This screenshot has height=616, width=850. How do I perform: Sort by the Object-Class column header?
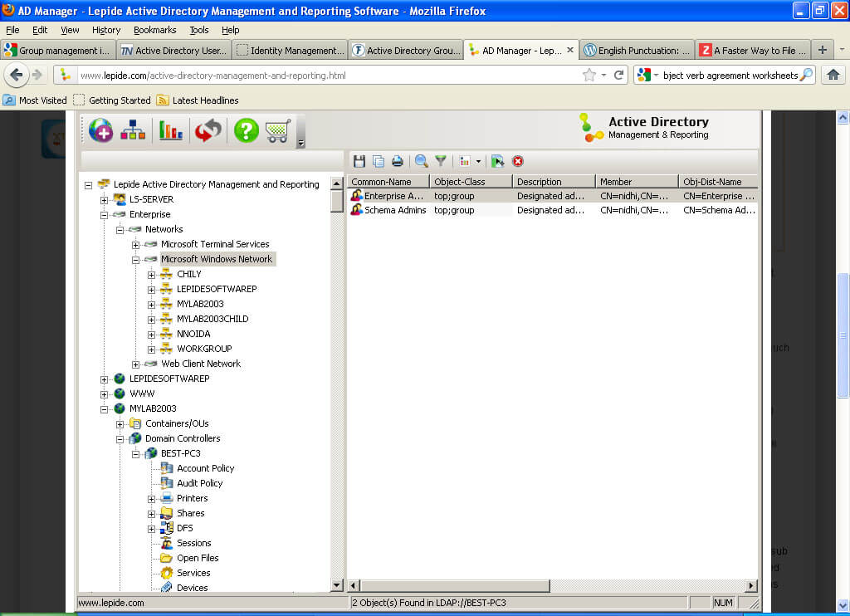point(471,182)
